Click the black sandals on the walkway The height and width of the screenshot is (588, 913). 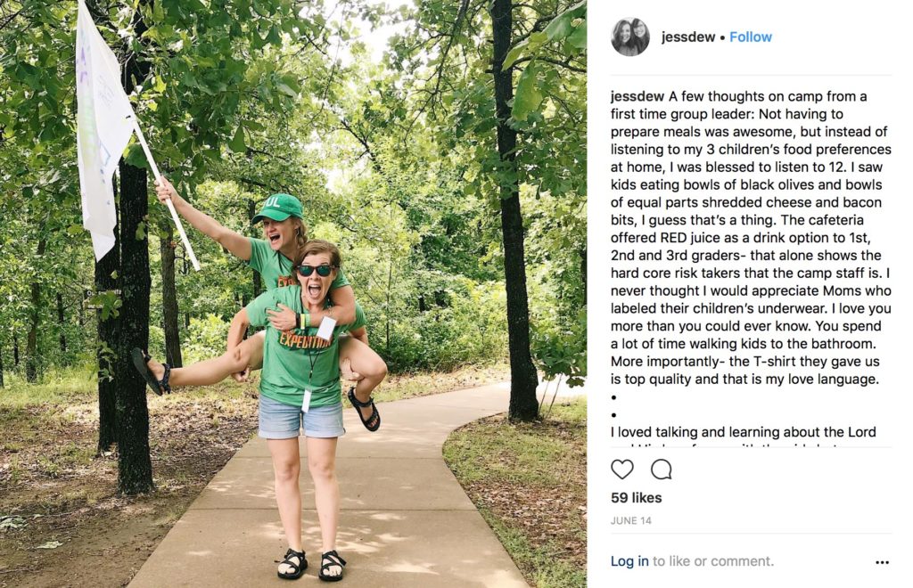(311, 564)
